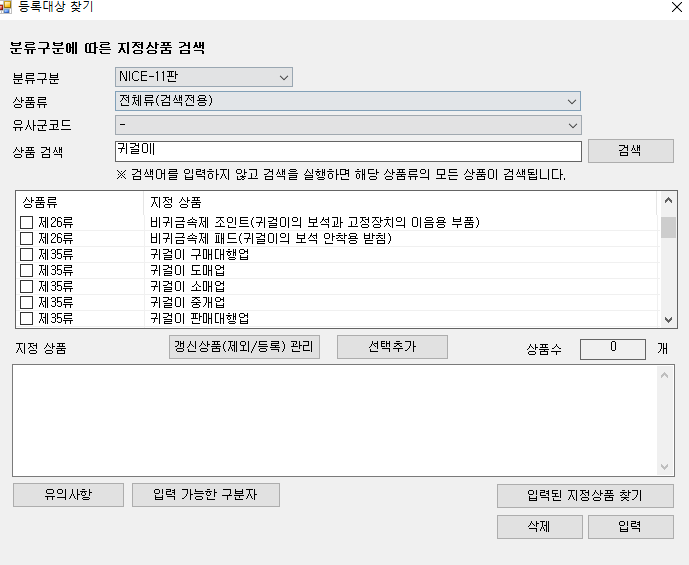The width and height of the screenshot is (689, 565).
Task: Open the 상품류 전체류(검색전용) dropdown
Action: coord(348,101)
